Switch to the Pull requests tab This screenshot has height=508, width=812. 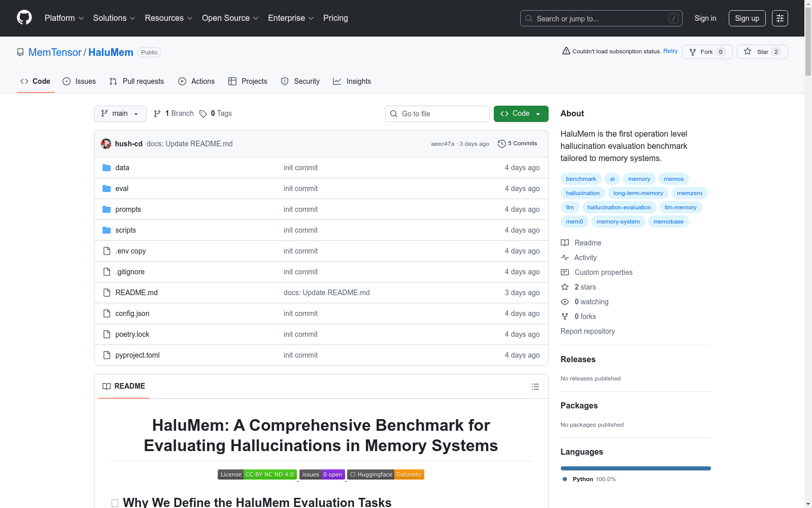pos(137,81)
